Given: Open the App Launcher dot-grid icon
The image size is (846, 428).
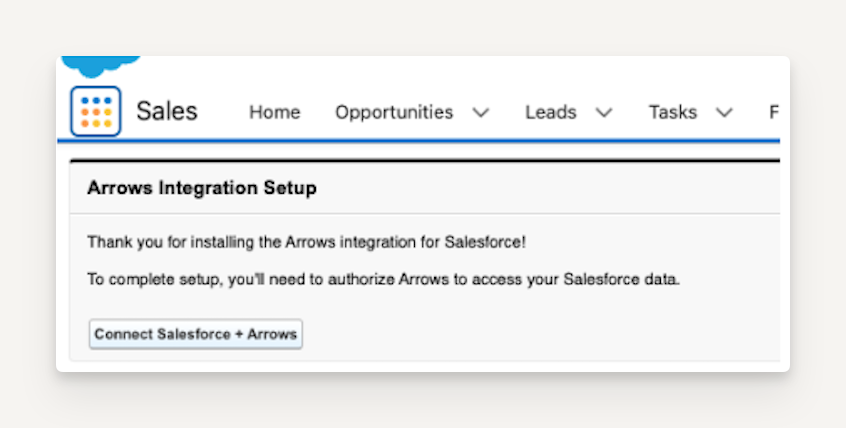Looking at the screenshot, I should coord(96,111).
